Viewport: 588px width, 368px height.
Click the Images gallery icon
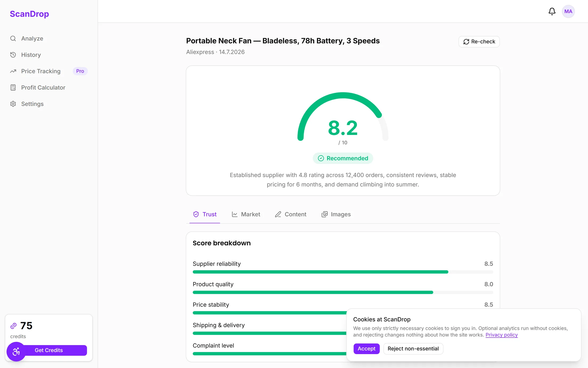tap(324, 214)
